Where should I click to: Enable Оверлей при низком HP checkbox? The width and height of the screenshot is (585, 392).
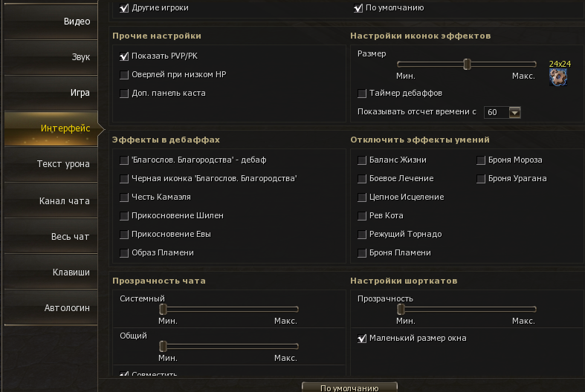pyautogui.click(x=124, y=75)
